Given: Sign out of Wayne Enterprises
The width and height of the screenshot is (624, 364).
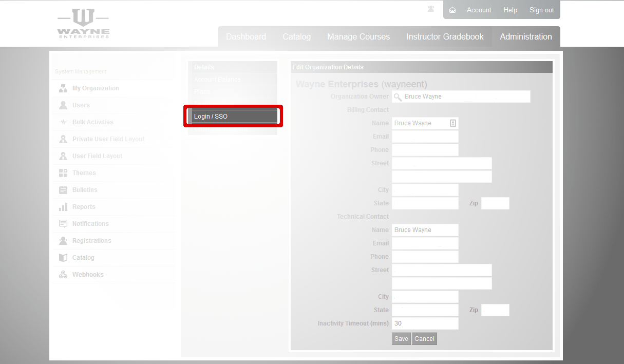Looking at the screenshot, I should point(541,9).
